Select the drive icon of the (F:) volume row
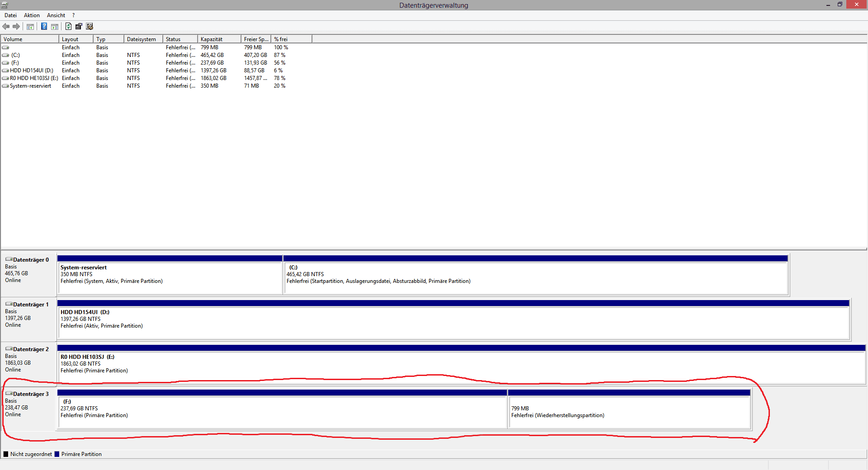The image size is (868, 470). click(5, 63)
